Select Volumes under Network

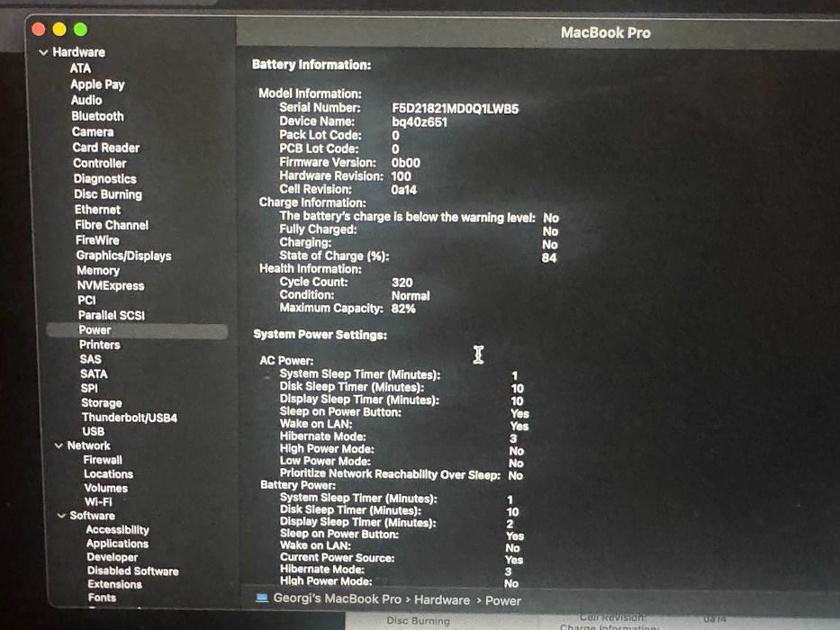click(106, 488)
